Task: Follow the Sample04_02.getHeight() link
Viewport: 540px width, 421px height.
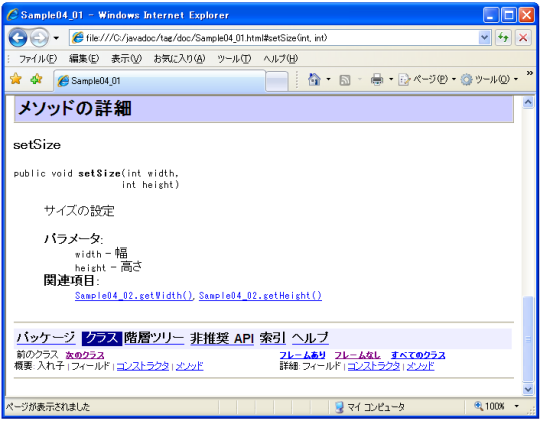Action: pos(260,296)
